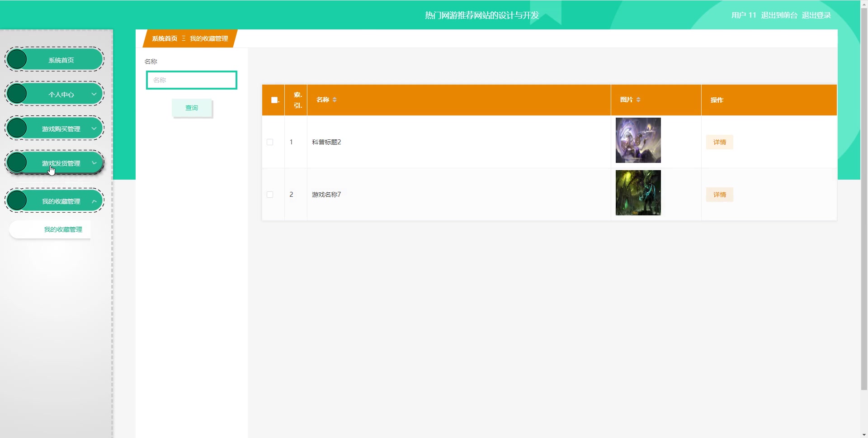The height and width of the screenshot is (438, 868).
Task: Sort the table by 图片 column
Action: 639,100
